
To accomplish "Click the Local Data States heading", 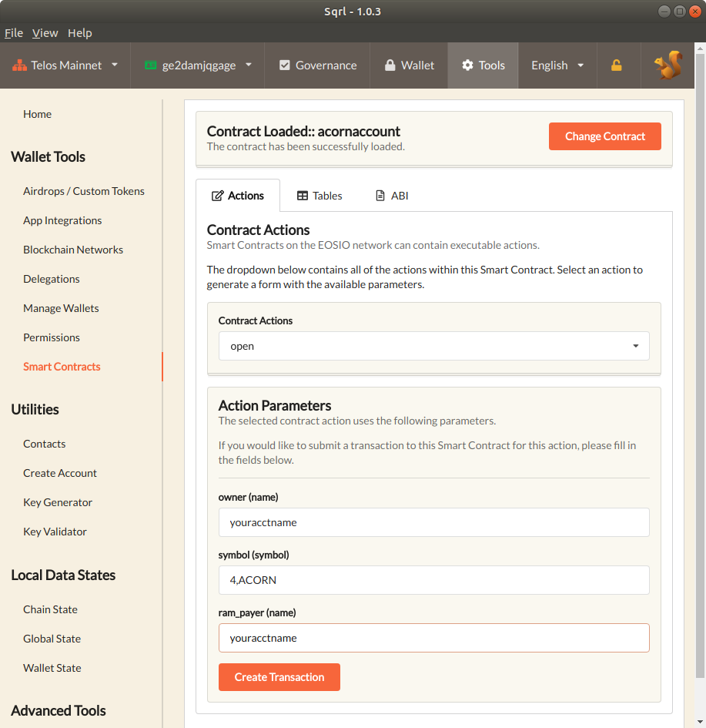I will click(63, 575).
